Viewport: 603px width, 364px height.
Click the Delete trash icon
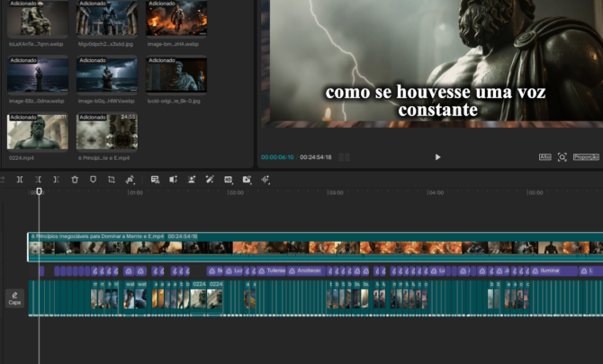tap(75, 180)
